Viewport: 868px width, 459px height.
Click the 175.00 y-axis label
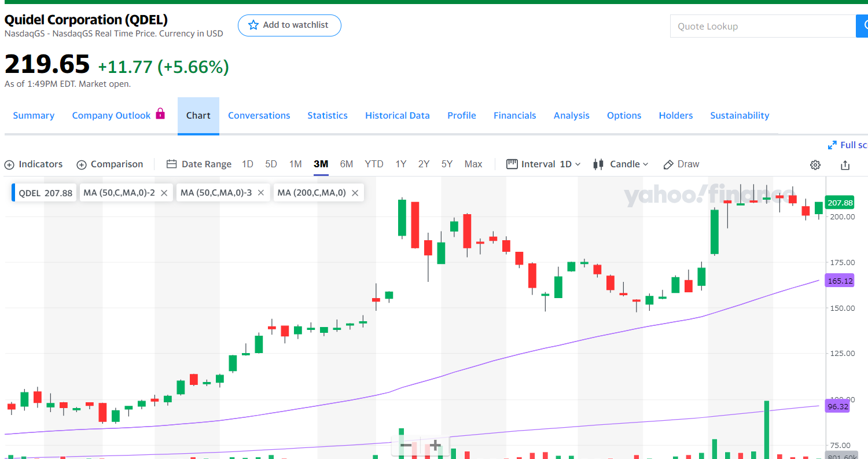pyautogui.click(x=842, y=262)
